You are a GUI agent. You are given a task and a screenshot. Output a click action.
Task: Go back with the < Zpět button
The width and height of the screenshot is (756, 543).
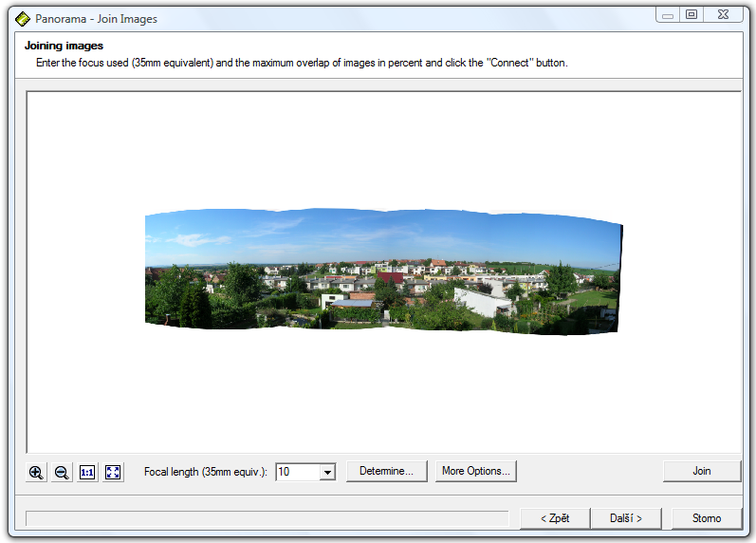[555, 518]
